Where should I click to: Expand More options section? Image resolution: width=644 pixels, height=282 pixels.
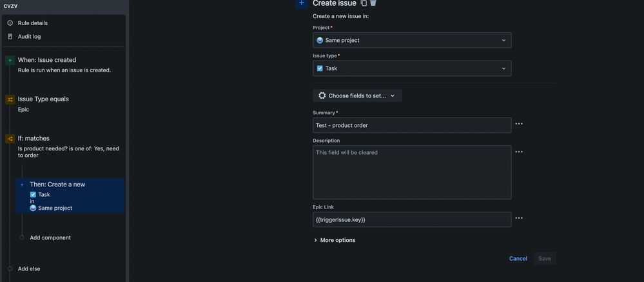point(335,240)
